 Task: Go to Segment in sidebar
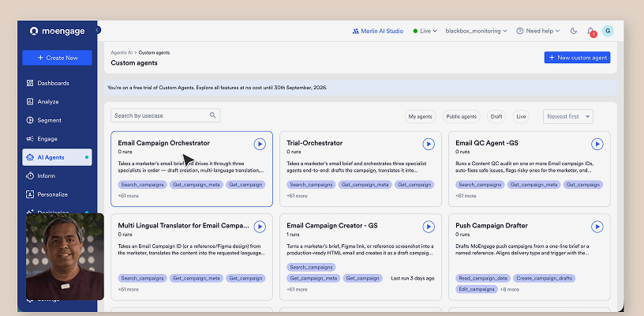pyautogui.click(x=57, y=120)
